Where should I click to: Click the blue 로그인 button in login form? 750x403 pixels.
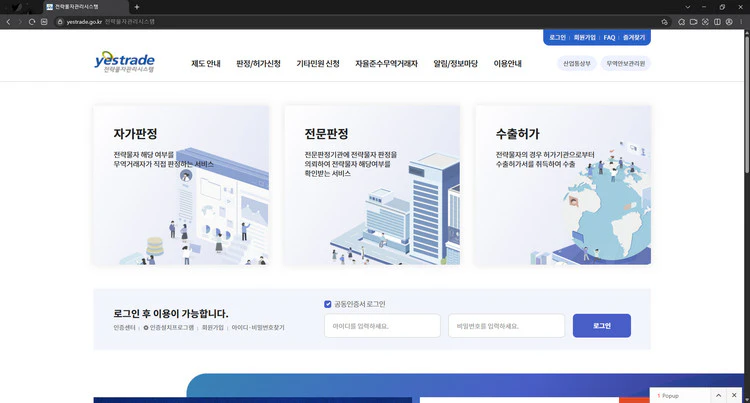click(x=601, y=326)
